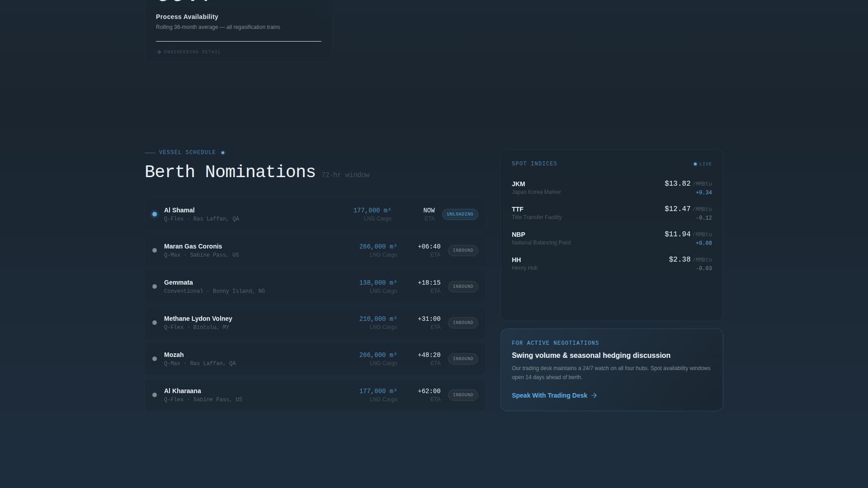Image resolution: width=868 pixels, height=488 pixels.
Task: Click the gray status dot for Maran Gas Coronis
Action: coord(155,250)
